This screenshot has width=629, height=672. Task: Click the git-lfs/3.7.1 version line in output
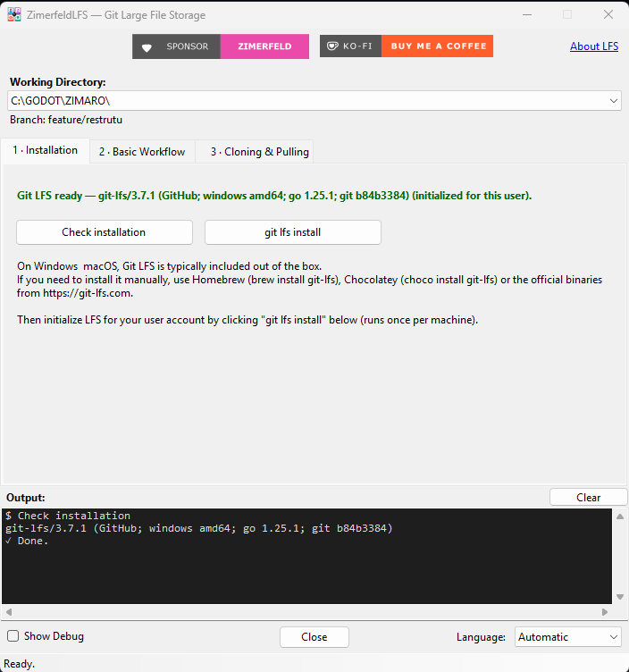pyautogui.click(x=199, y=528)
